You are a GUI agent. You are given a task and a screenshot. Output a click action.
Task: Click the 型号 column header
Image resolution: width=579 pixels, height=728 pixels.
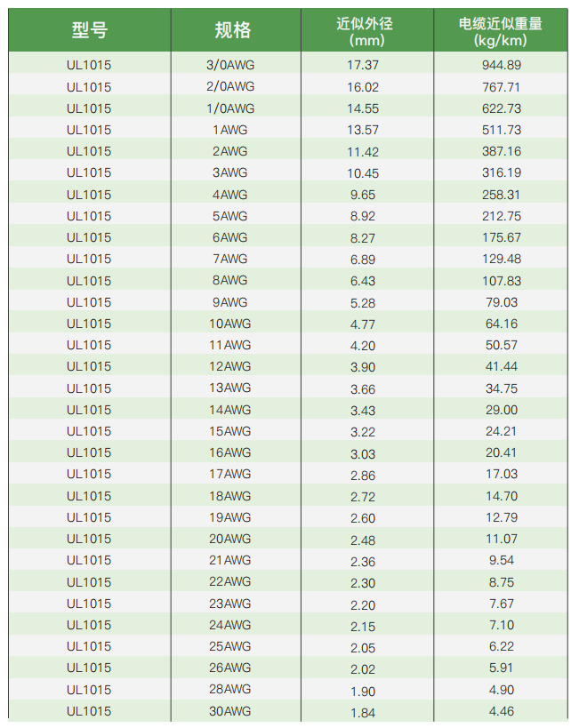coord(89,30)
